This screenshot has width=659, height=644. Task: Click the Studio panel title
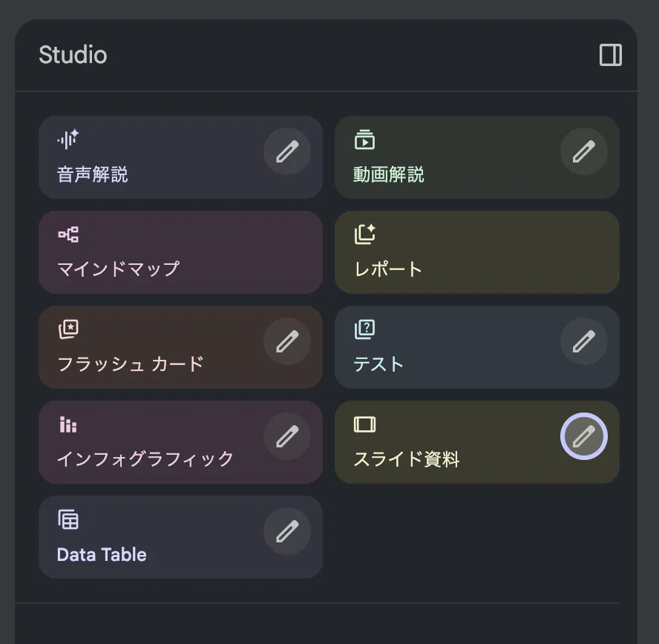click(73, 55)
